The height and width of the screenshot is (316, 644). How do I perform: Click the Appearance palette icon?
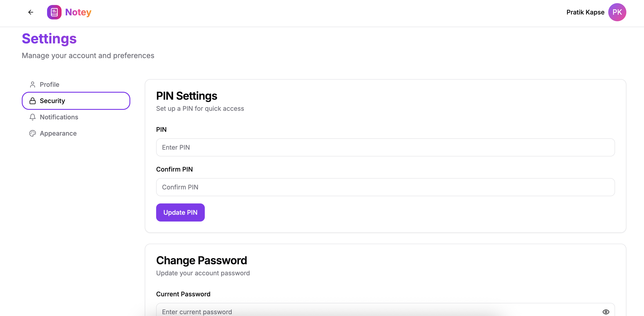click(x=33, y=133)
